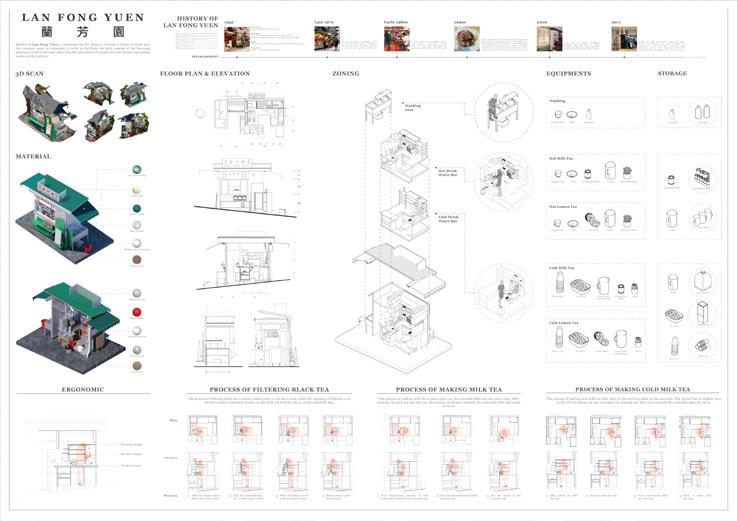Click the circular washing area detail with a figure
The height and width of the screenshot is (521, 737).
click(x=503, y=112)
